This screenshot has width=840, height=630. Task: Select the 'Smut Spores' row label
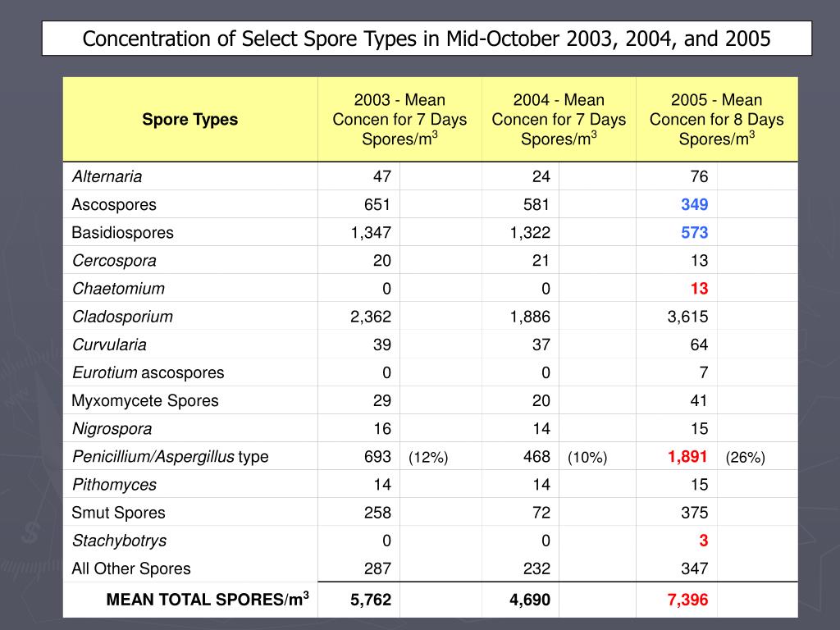click(x=118, y=513)
